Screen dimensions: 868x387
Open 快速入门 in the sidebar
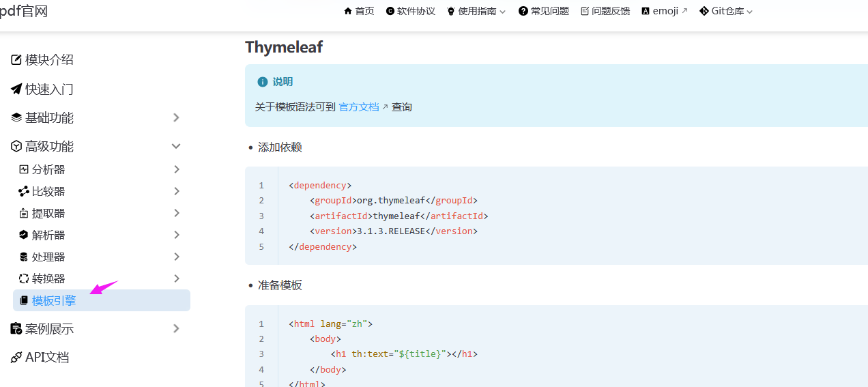click(42, 89)
